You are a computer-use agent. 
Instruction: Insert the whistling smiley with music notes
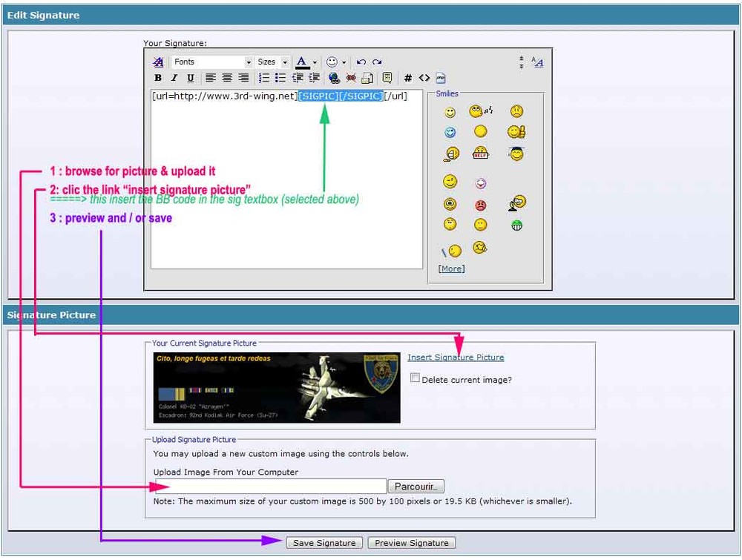[481, 111]
